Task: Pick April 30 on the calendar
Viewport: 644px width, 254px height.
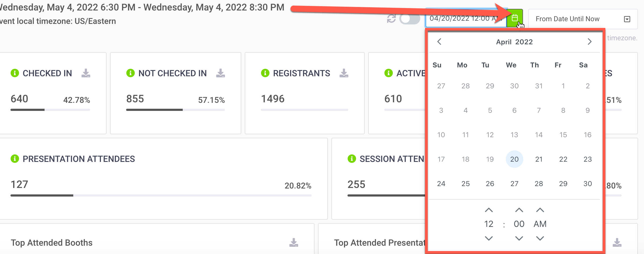Action: click(588, 184)
